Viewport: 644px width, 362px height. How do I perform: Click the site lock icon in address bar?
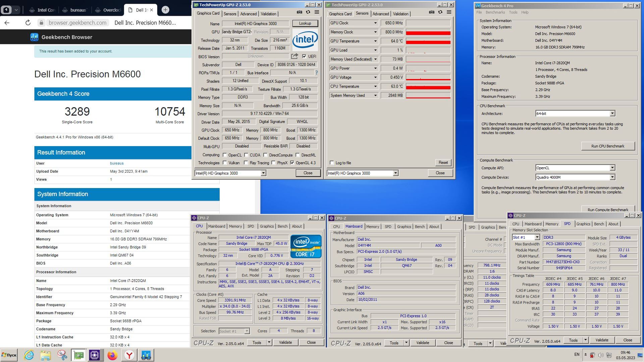pyautogui.click(x=41, y=23)
